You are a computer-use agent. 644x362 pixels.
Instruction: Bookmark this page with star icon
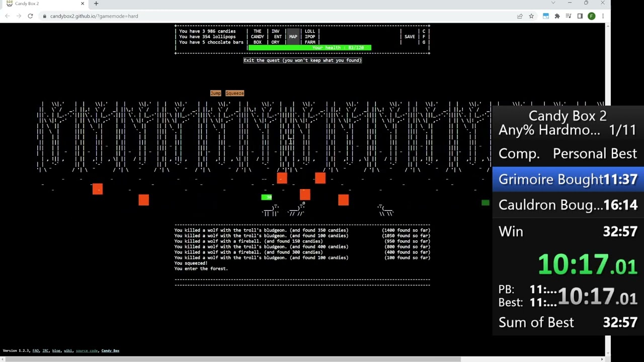click(x=531, y=16)
